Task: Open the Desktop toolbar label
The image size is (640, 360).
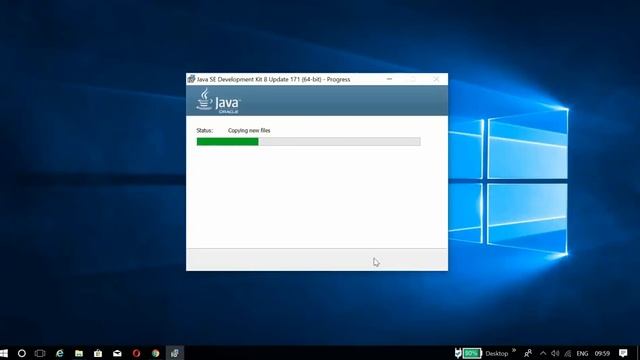Action: pyautogui.click(x=497, y=353)
